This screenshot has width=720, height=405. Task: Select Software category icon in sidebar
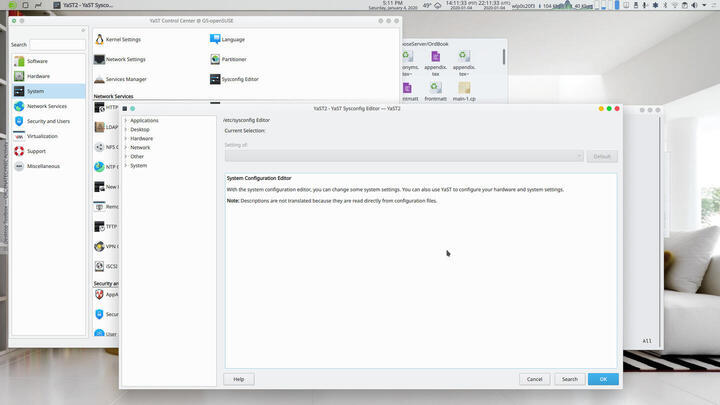pyautogui.click(x=19, y=61)
